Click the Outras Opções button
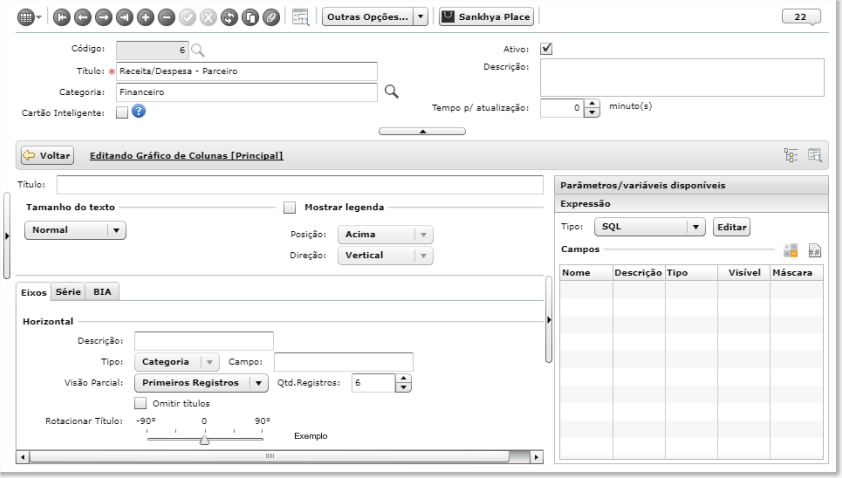Image resolution: width=842 pixels, height=478 pixels. pos(368,17)
